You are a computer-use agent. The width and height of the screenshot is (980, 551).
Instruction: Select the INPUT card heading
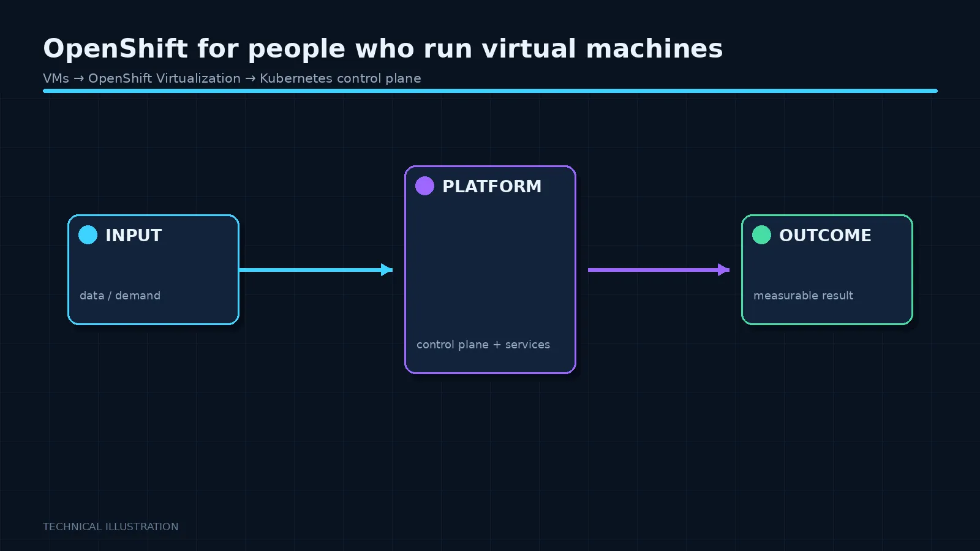click(134, 235)
